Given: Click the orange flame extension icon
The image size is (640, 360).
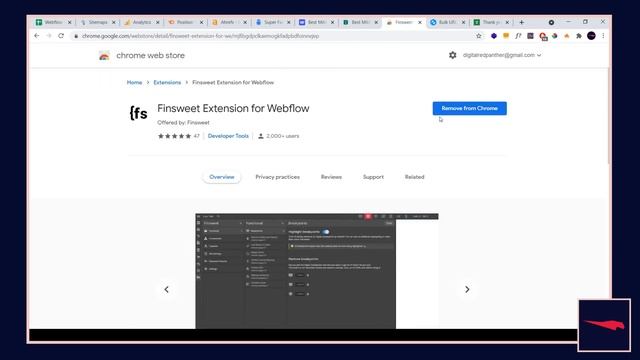Looking at the screenshot, I should tap(567, 36).
